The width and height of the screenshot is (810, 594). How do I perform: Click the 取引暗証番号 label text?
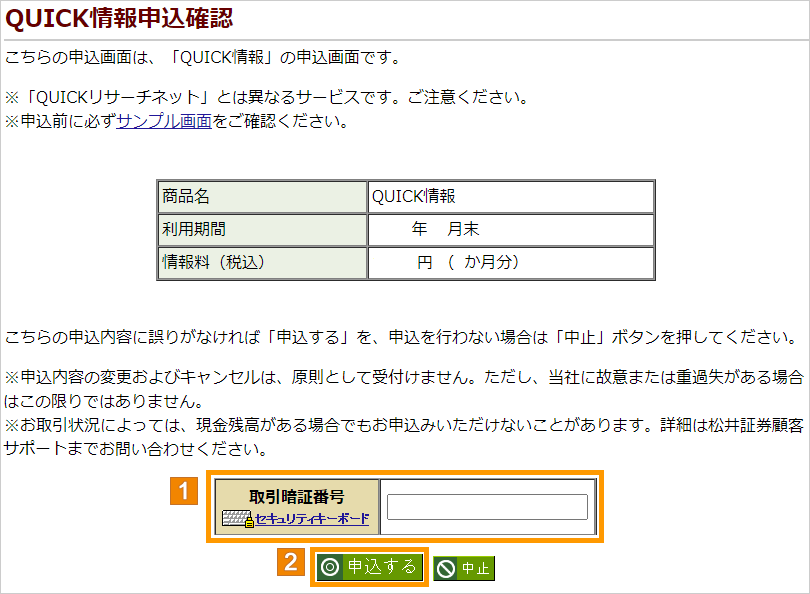point(297,496)
